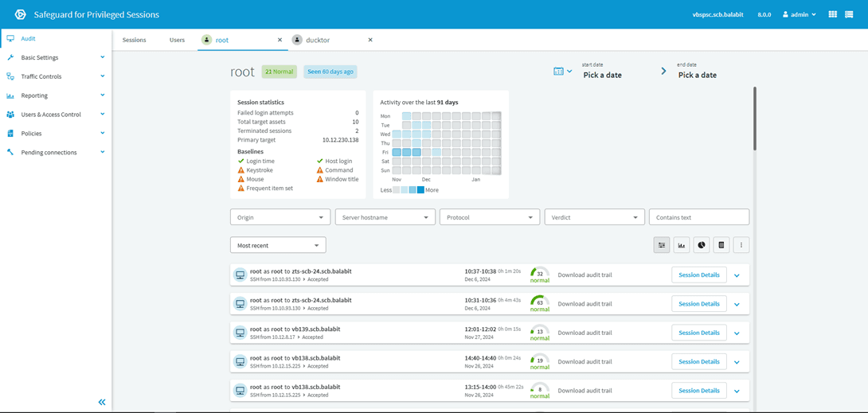Switch to the Users tab
868x413 pixels.
click(177, 40)
